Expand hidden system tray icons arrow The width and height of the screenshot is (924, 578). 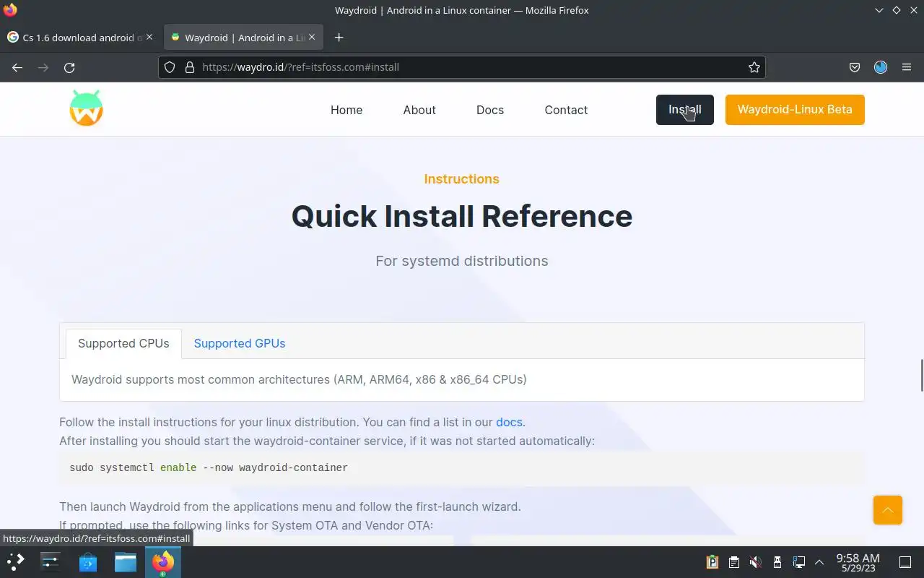tap(819, 562)
